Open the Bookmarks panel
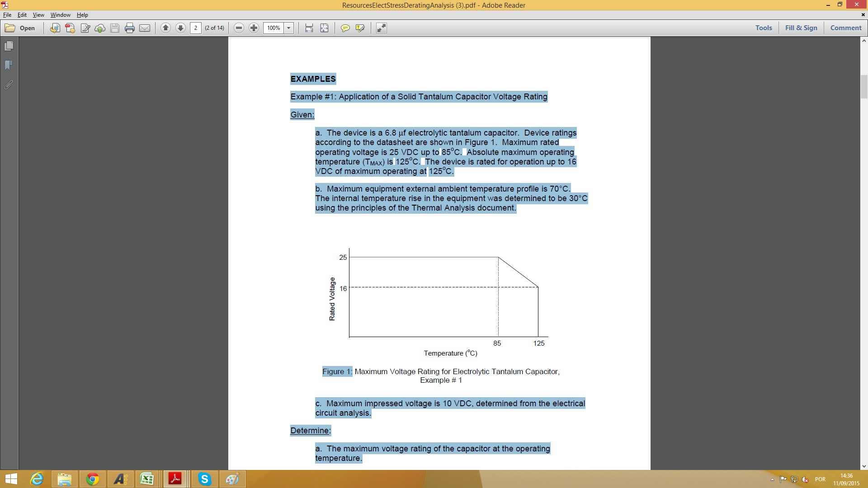The width and height of the screenshot is (868, 488). click(x=8, y=66)
